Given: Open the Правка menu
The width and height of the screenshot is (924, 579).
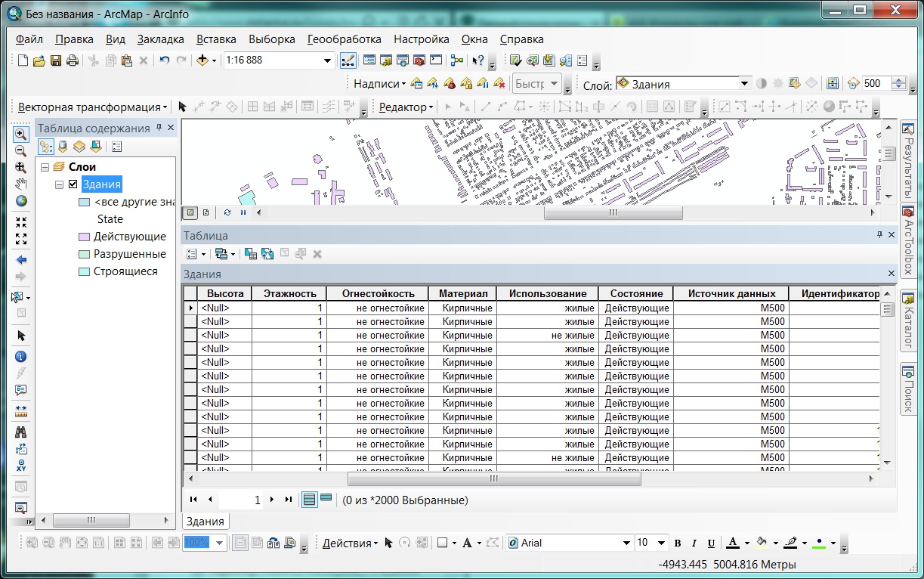Looking at the screenshot, I should (x=75, y=39).
